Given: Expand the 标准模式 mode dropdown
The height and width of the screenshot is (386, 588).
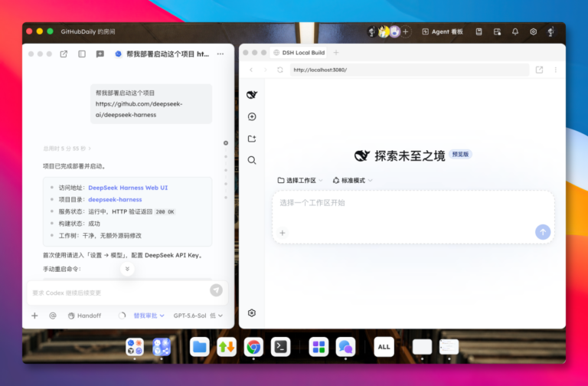Looking at the screenshot, I should (353, 181).
